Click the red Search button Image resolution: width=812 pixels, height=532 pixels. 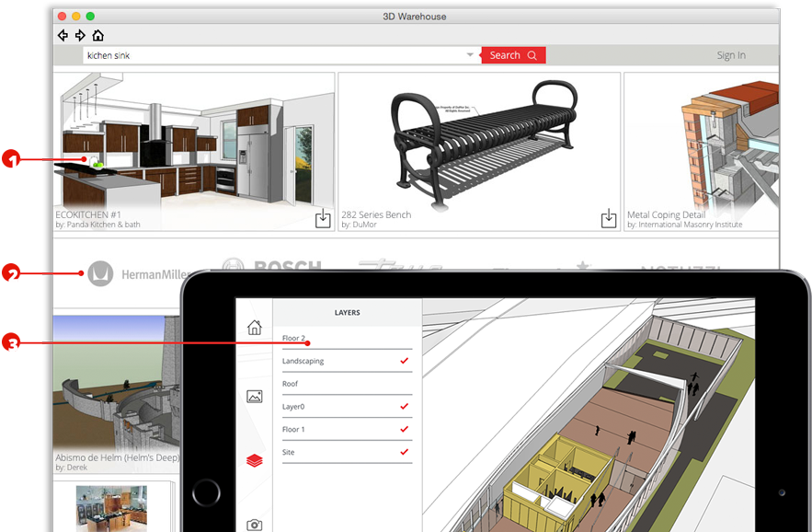click(x=512, y=55)
